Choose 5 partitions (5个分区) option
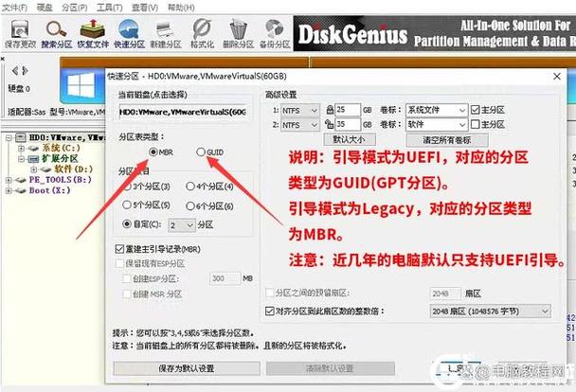 (127, 205)
